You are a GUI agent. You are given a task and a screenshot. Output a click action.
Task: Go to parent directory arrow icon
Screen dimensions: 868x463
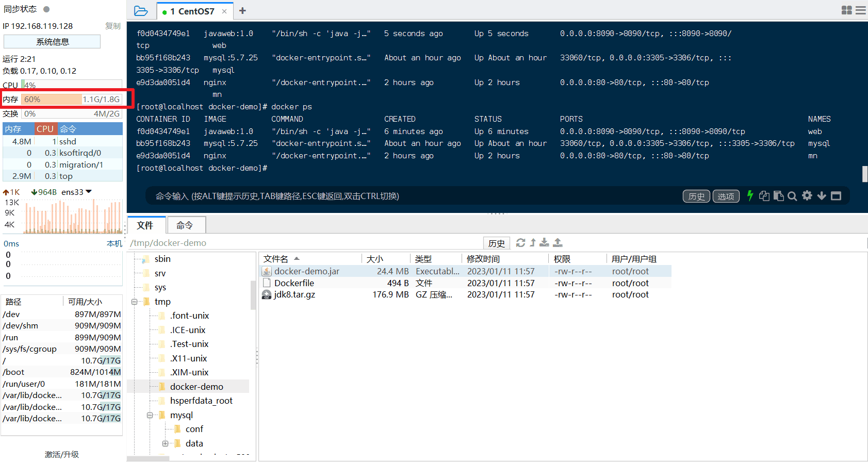coord(533,243)
